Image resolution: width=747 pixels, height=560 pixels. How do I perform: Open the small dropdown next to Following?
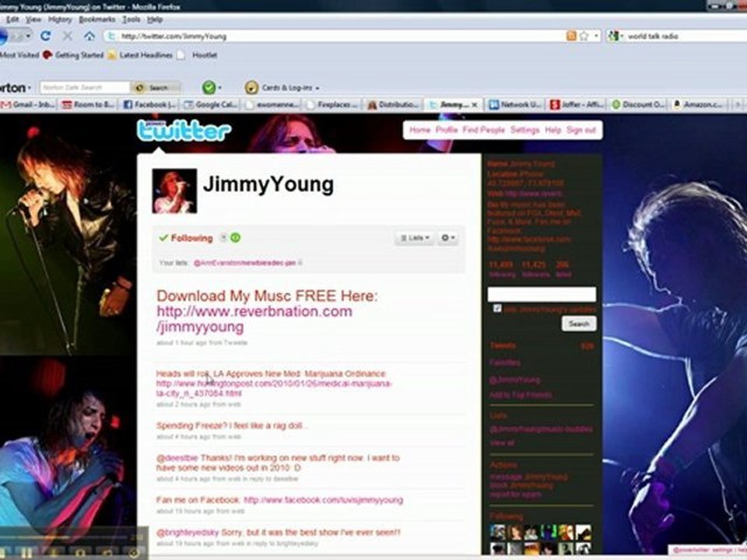[x=223, y=237]
